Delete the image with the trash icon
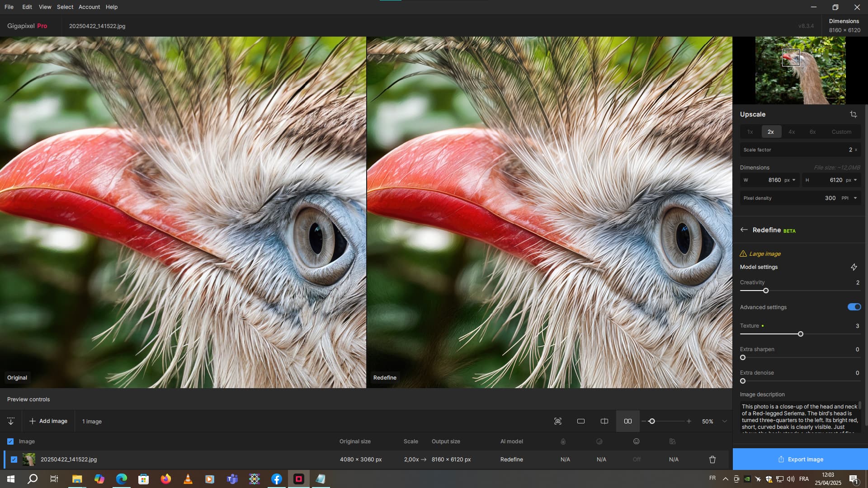The image size is (868, 488). pos(712,460)
